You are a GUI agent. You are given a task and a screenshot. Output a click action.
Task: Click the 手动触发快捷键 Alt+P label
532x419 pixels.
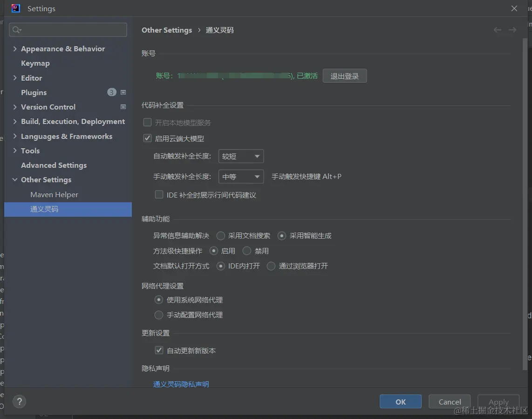tap(307, 177)
